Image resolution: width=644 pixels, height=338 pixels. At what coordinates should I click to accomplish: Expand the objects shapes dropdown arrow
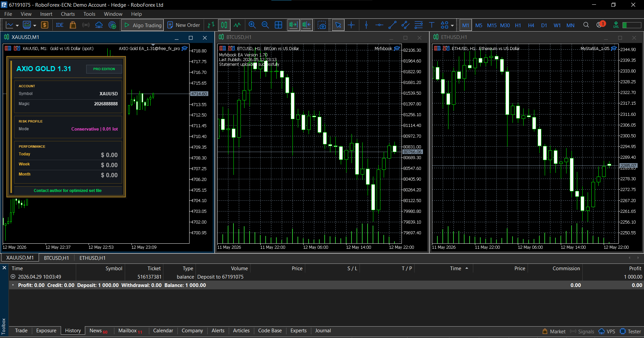click(x=452, y=26)
